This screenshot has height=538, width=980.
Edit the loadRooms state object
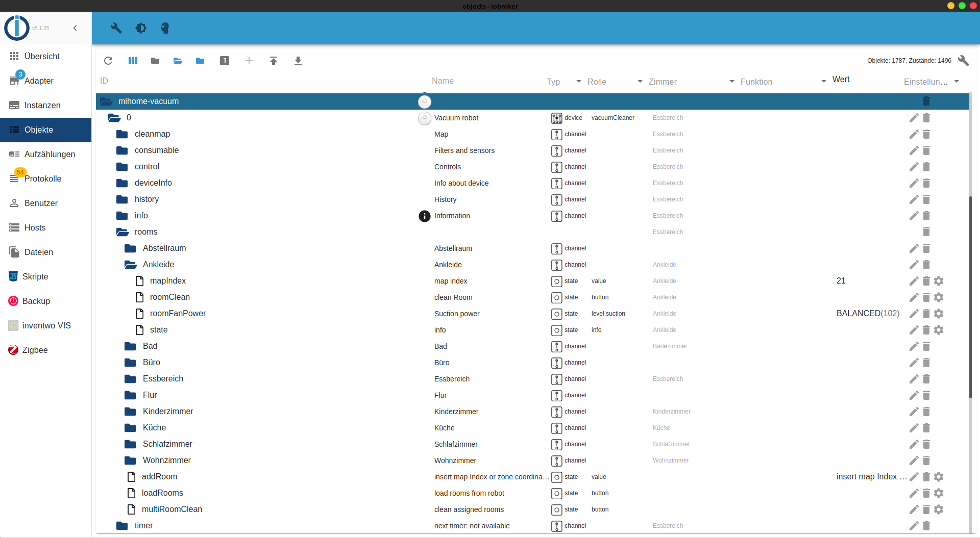tap(914, 493)
